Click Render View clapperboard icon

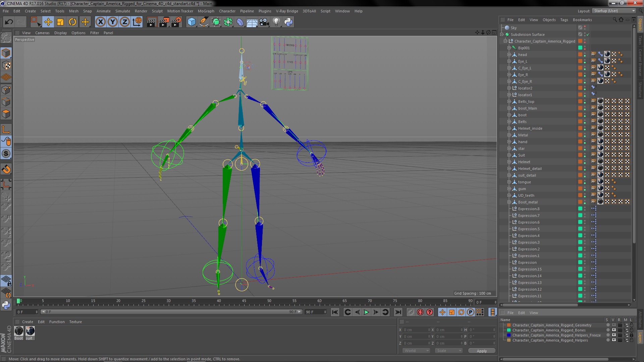(152, 22)
